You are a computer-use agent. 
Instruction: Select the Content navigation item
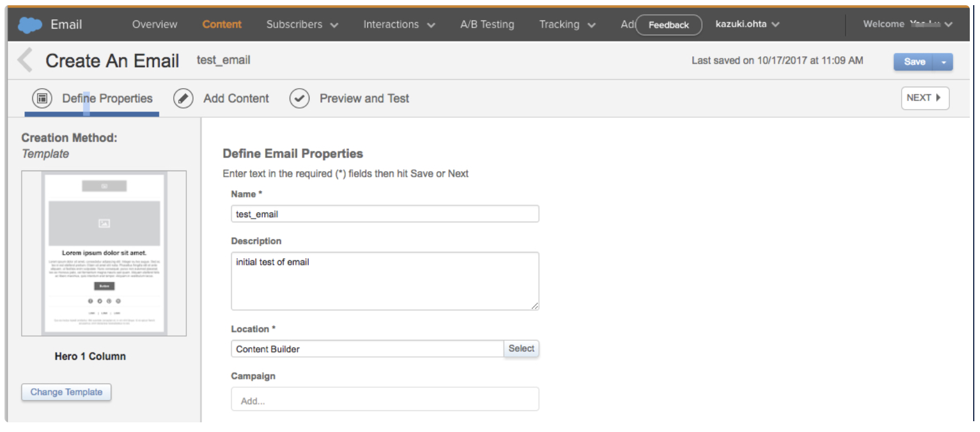pos(221,24)
